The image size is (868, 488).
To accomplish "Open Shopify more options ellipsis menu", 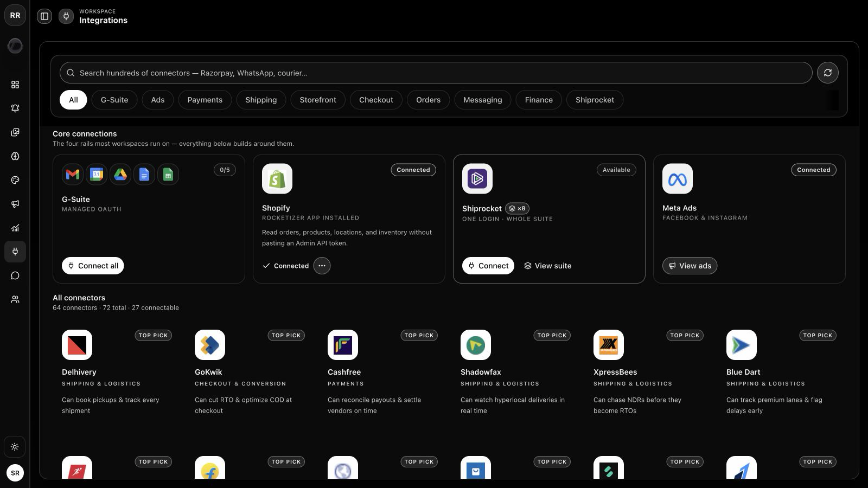I will [322, 266].
